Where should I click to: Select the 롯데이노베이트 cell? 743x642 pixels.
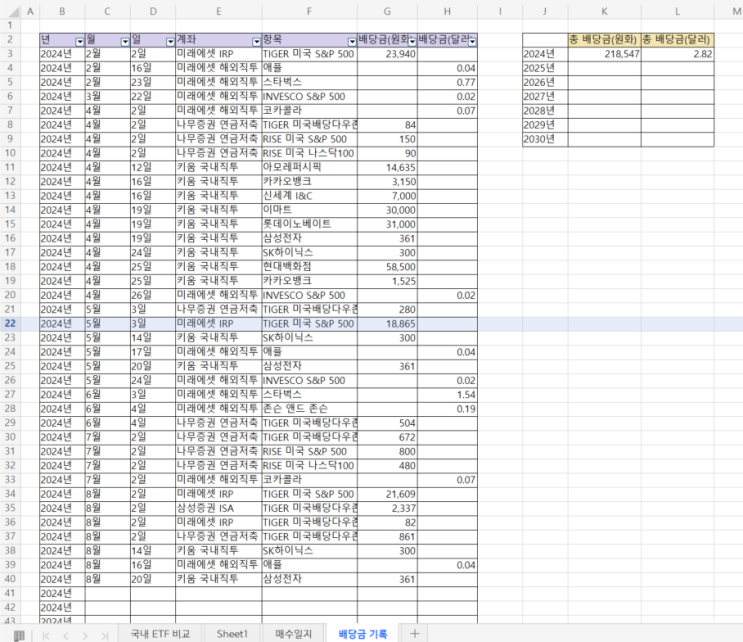[x=309, y=224]
